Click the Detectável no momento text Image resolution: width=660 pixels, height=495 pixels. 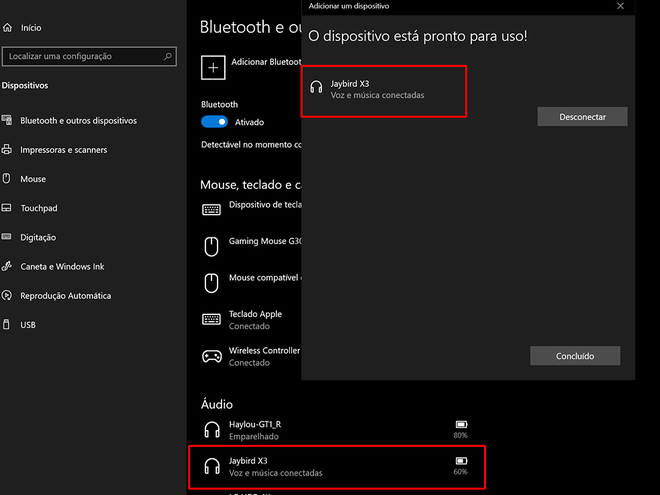pyautogui.click(x=251, y=145)
